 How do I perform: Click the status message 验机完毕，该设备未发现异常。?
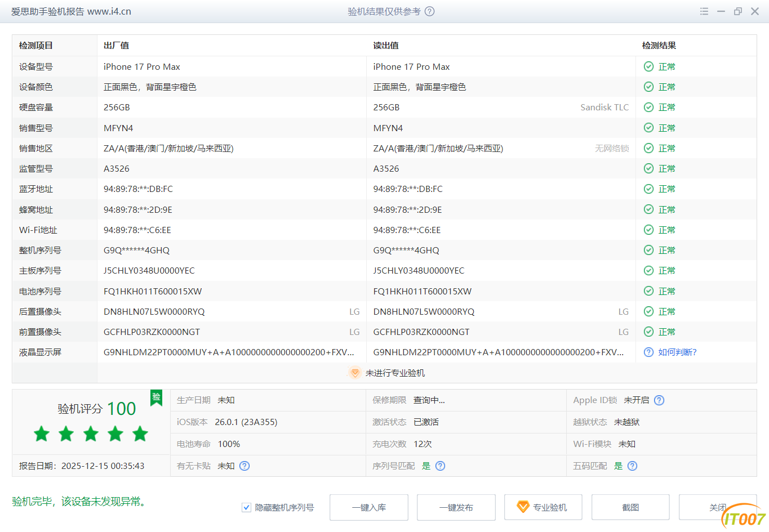[x=80, y=502]
